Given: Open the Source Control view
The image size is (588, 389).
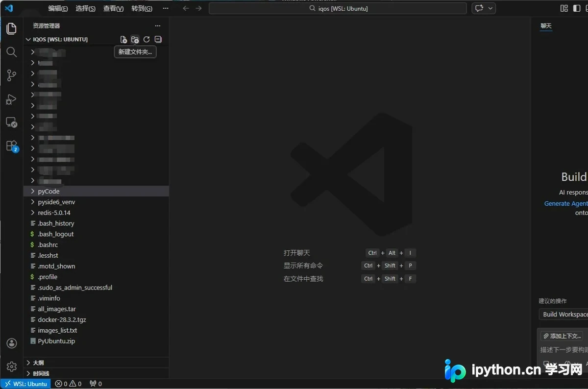Looking at the screenshot, I should click(x=11, y=75).
